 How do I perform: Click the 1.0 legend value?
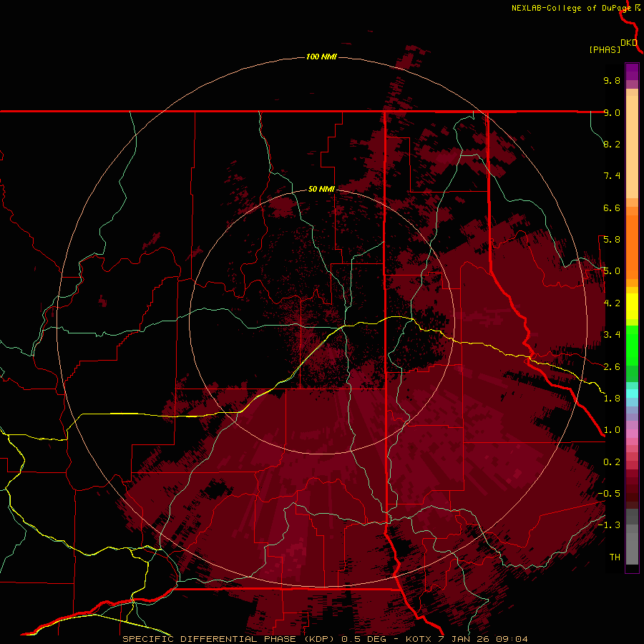pos(612,430)
